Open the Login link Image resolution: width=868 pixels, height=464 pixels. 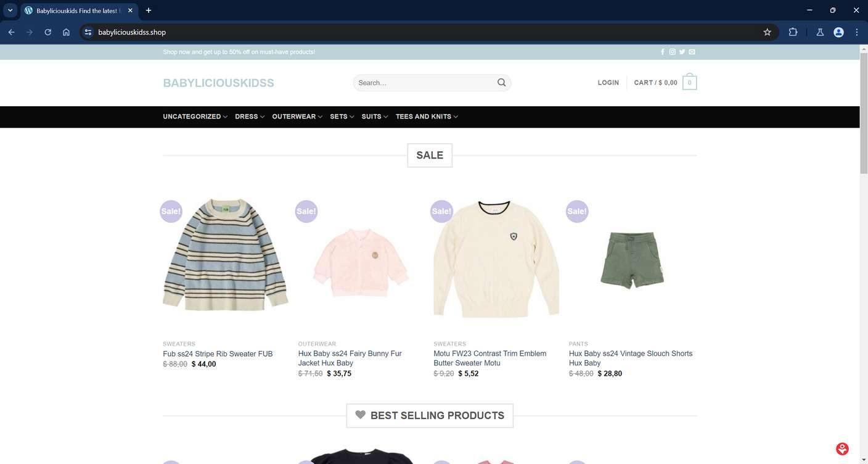tap(608, 83)
